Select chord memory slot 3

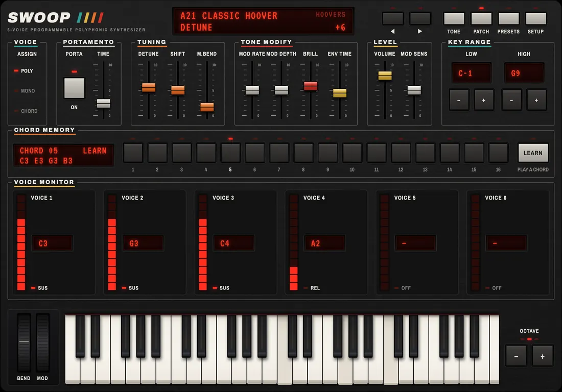click(x=182, y=153)
